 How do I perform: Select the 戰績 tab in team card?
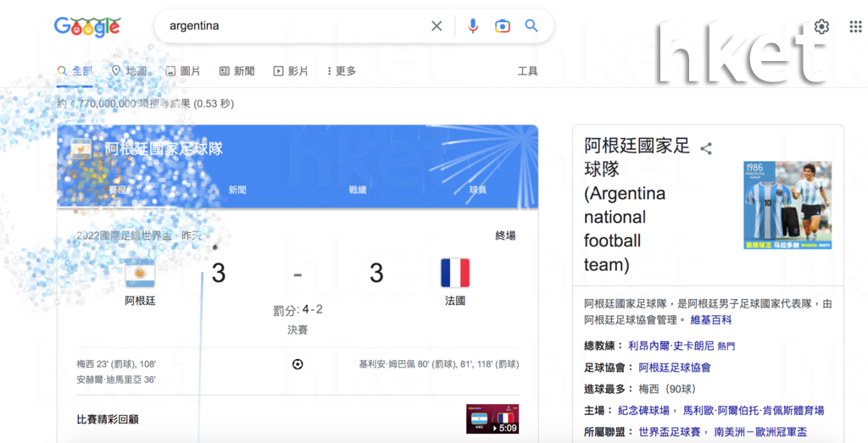coord(358,190)
